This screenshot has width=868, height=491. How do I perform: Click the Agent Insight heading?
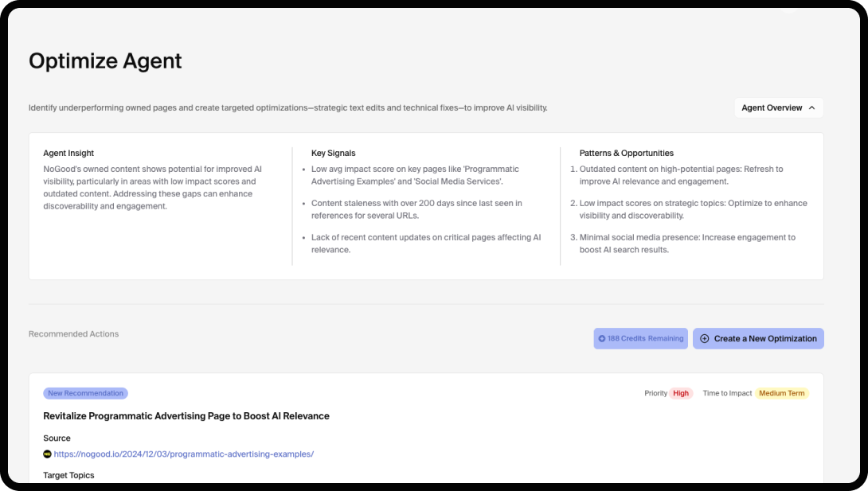pyautogui.click(x=68, y=153)
